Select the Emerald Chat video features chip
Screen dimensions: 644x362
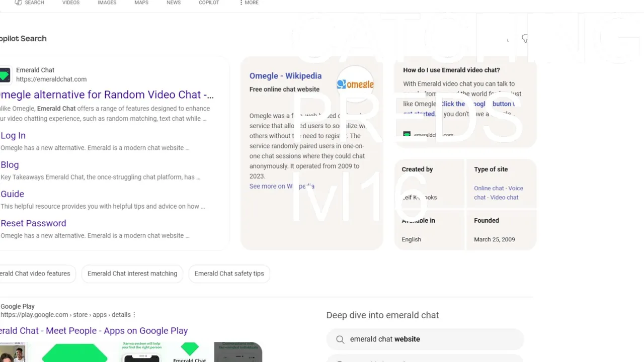[x=35, y=274]
